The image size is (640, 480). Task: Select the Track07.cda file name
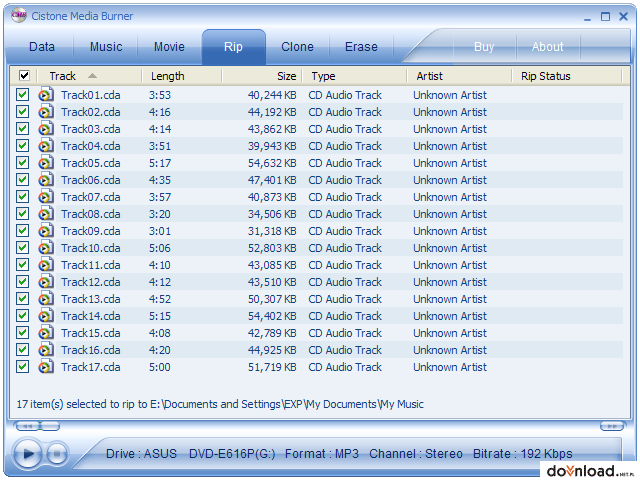click(91, 197)
